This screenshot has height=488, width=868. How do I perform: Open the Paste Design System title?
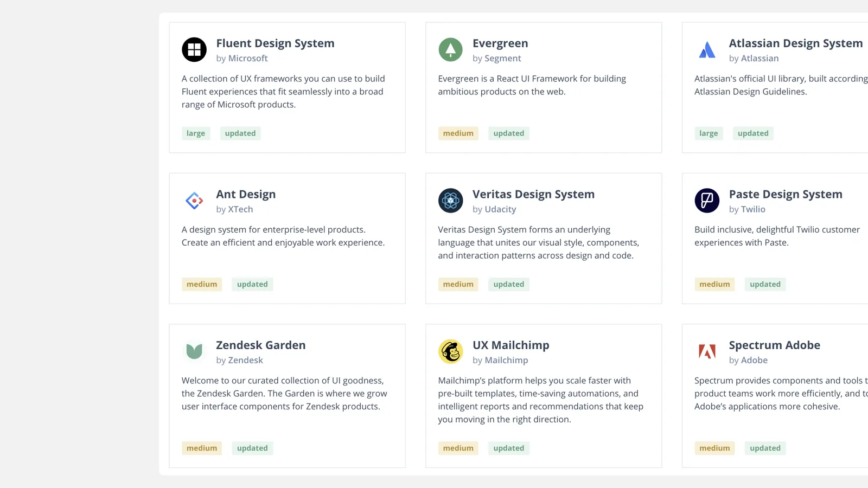786,194
